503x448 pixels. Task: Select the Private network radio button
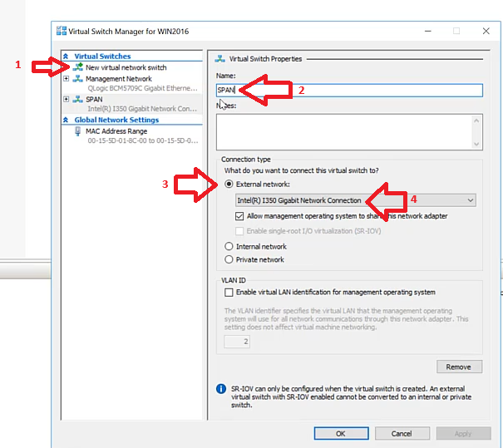[x=229, y=259]
